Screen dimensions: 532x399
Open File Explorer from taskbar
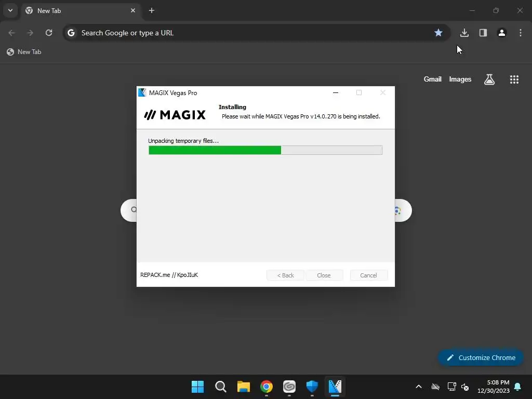coord(243,387)
